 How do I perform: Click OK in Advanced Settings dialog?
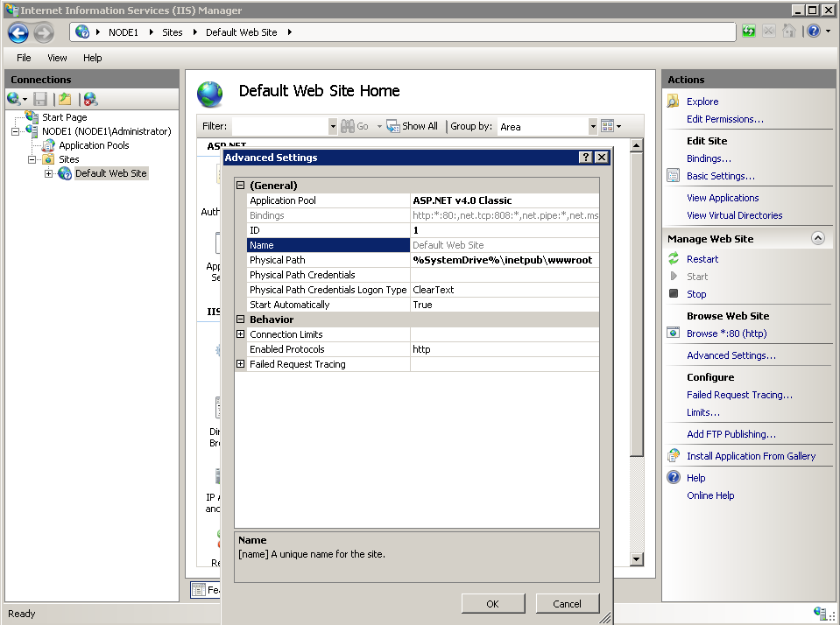pyautogui.click(x=492, y=603)
